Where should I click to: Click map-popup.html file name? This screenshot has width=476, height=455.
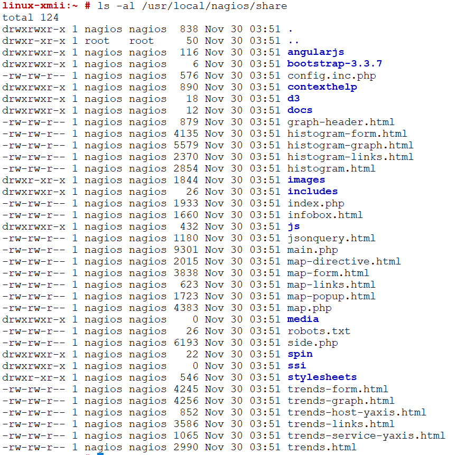coord(331,296)
